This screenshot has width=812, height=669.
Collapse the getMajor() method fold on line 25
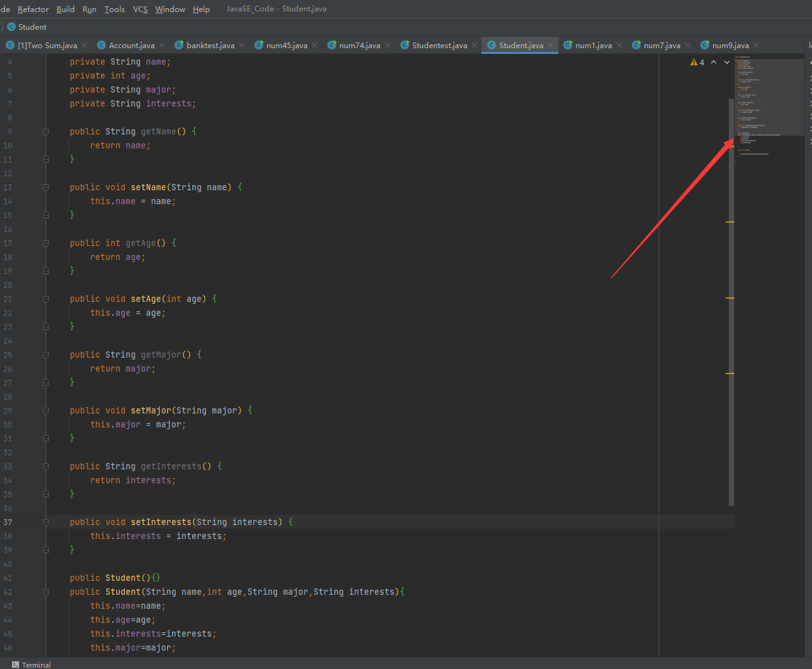click(46, 355)
